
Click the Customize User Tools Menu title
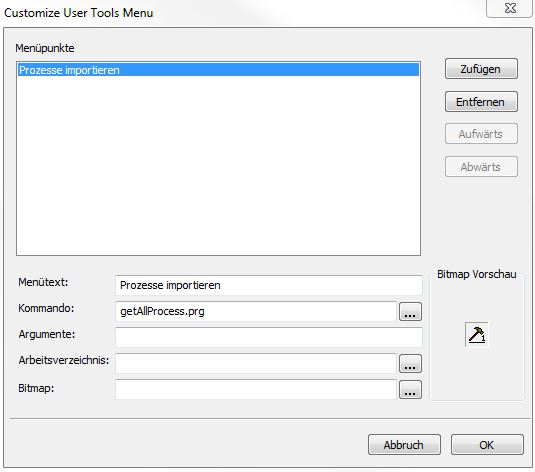tap(78, 13)
